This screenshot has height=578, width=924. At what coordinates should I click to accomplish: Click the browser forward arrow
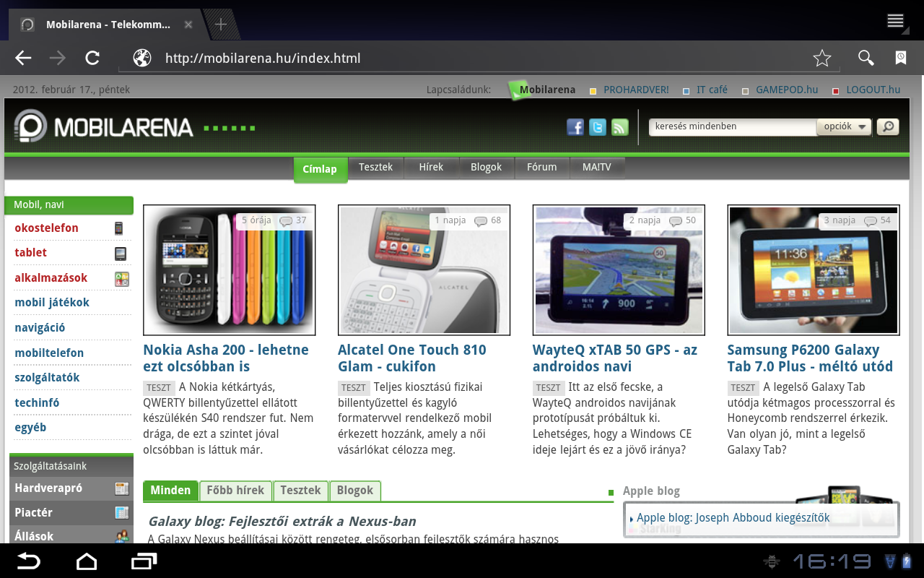click(x=58, y=59)
